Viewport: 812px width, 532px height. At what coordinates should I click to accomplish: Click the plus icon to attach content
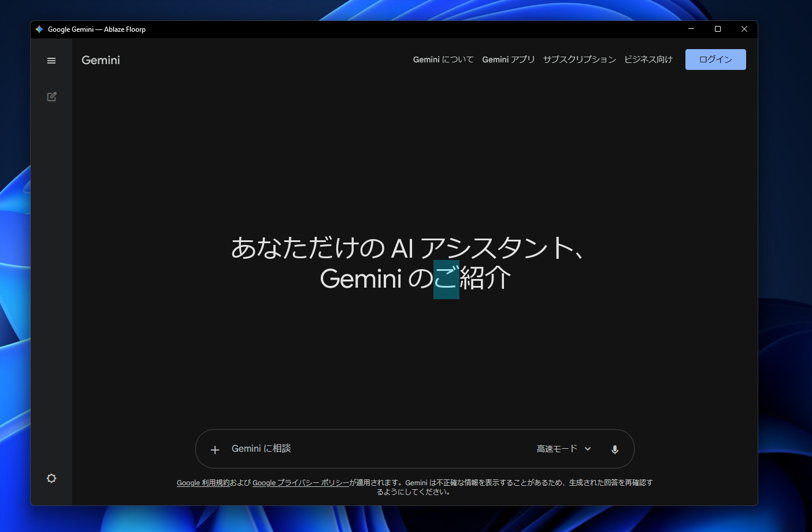tap(214, 449)
